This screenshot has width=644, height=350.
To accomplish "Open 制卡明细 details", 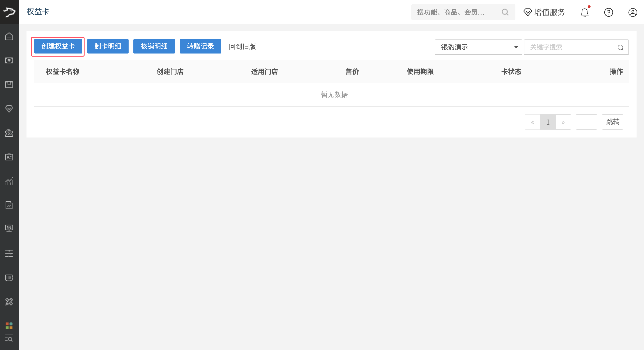I will 108,46.
